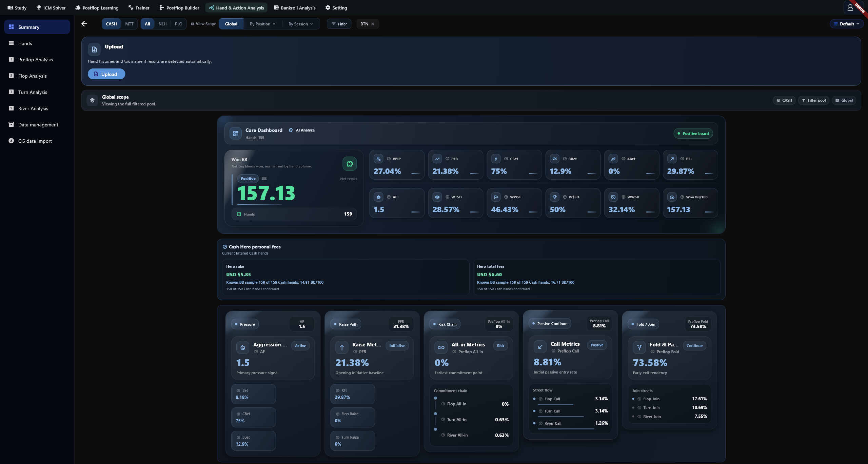Click the user profile icon

coord(850,7)
